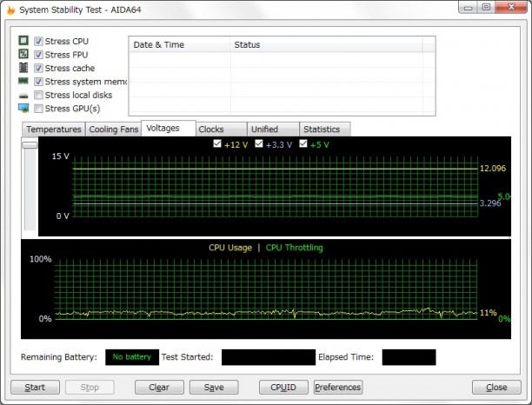The width and height of the screenshot is (532, 405).
Task: Click the Stop button
Action: (x=90, y=387)
